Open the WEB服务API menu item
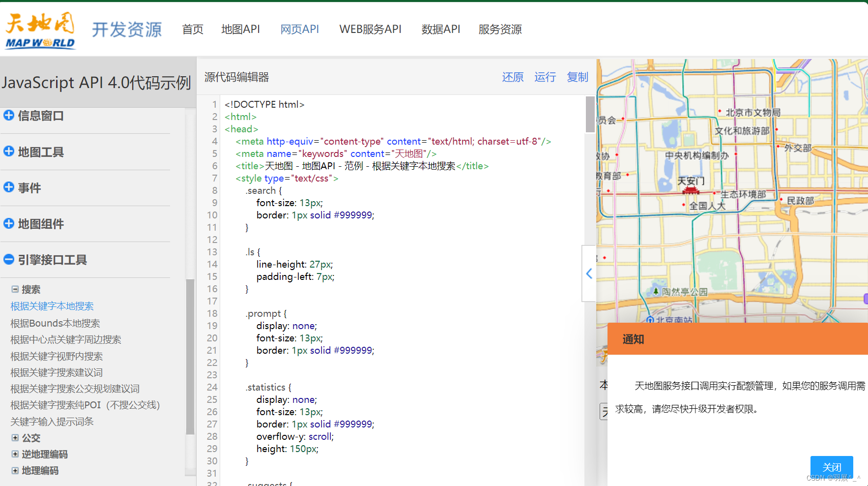The height and width of the screenshot is (486, 868). [371, 30]
